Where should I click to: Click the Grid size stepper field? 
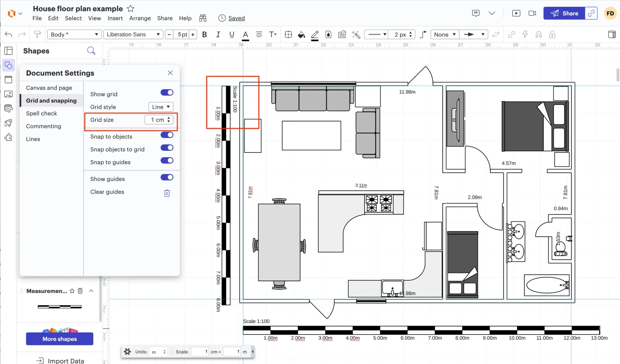pyautogui.click(x=159, y=120)
